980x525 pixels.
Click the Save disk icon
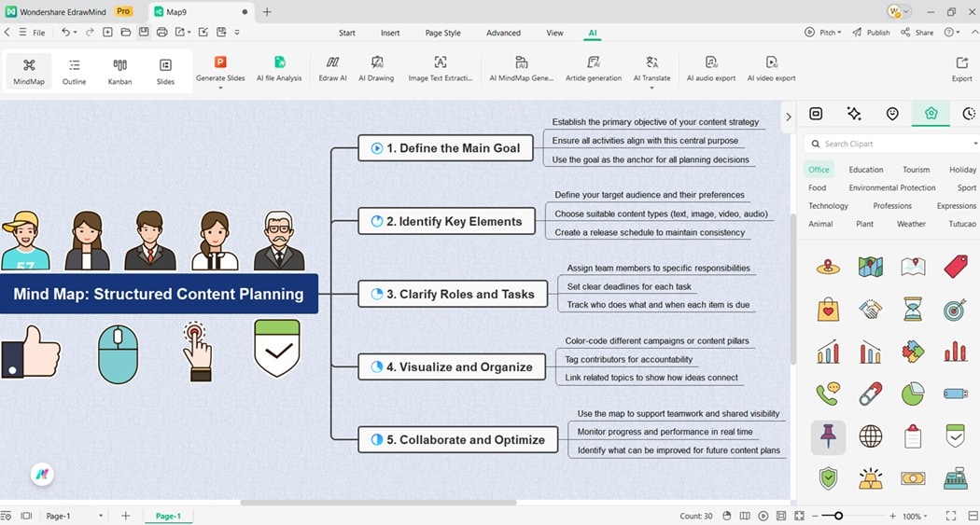[x=144, y=32]
